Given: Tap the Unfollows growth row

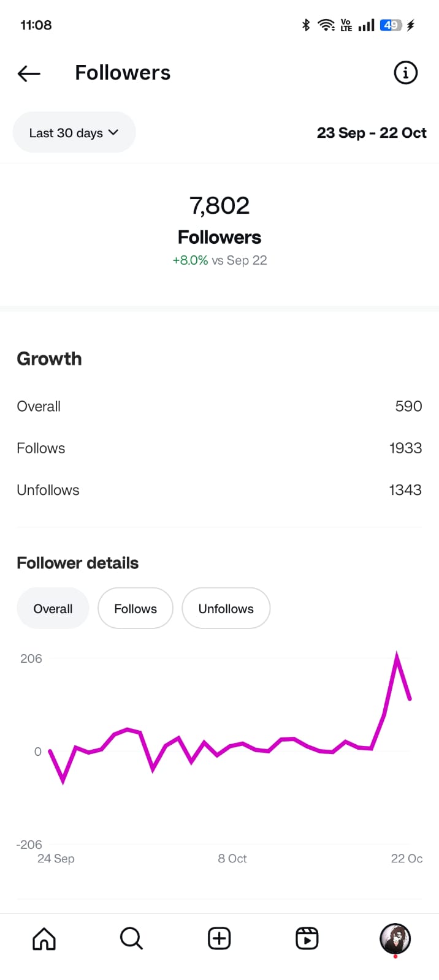Looking at the screenshot, I should (x=219, y=490).
